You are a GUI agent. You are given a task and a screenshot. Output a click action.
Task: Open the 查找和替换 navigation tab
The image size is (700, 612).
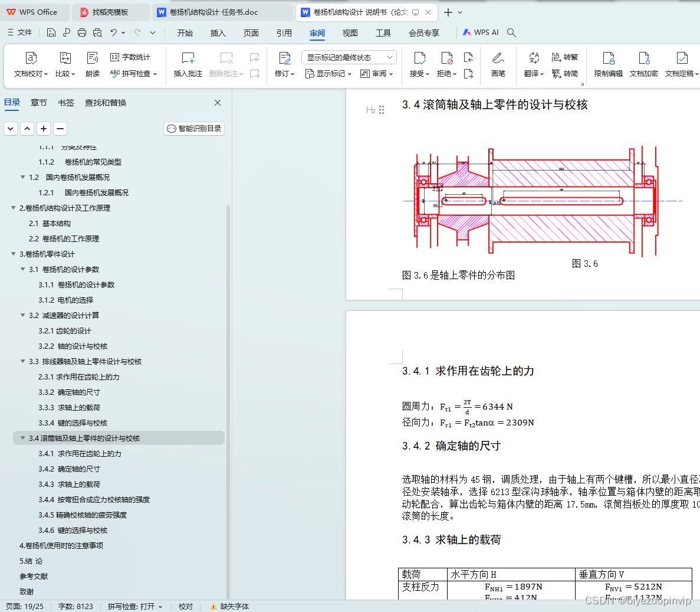[106, 103]
